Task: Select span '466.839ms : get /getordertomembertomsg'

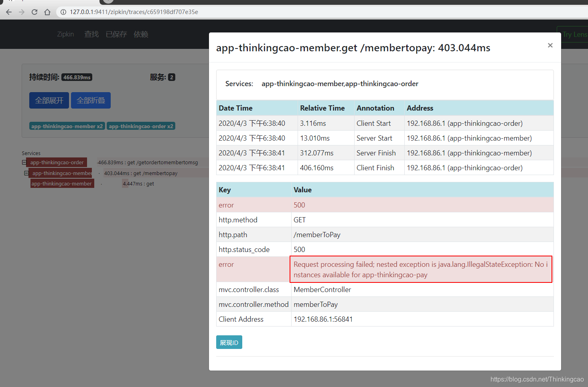Action: coord(148,162)
